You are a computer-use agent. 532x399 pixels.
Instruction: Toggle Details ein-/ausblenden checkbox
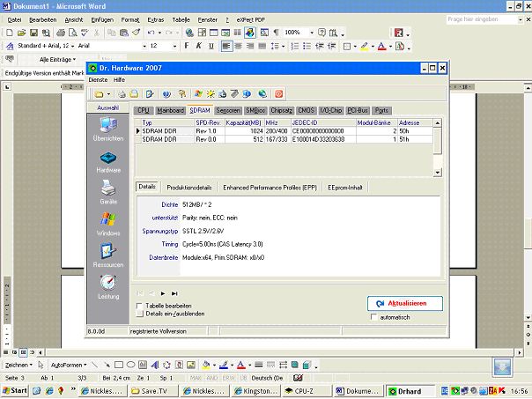tap(138, 314)
